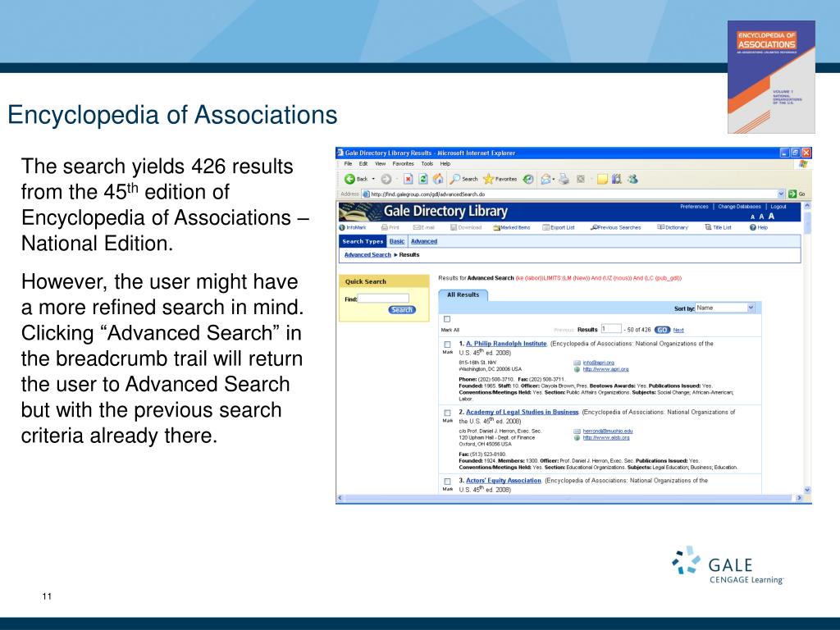
Task: Click the Advanced Search breadcrumb link
Action: pyautogui.click(x=367, y=255)
